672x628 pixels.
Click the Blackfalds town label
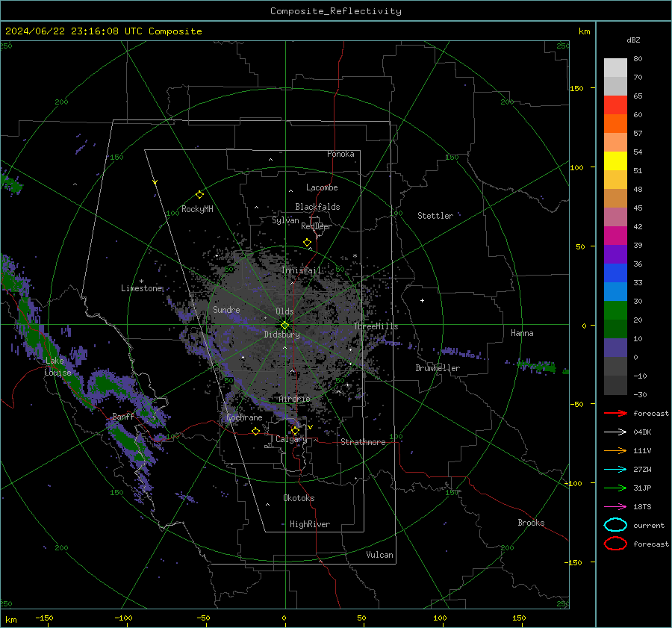317,207
